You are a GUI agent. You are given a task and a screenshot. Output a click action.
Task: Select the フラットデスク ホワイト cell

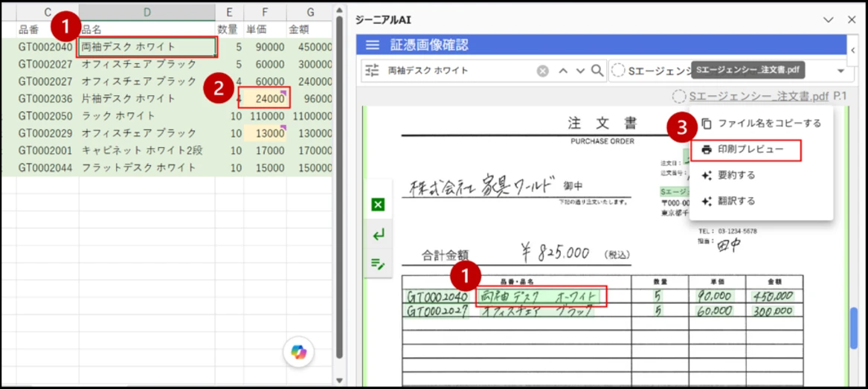pos(147,167)
